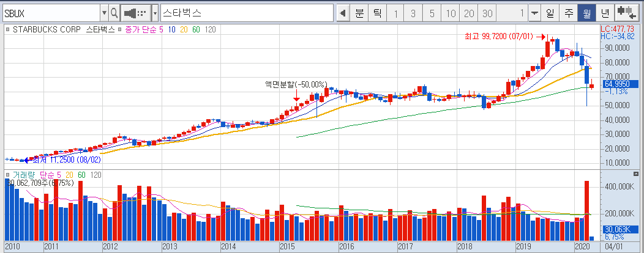Click the left arrow before 분 button
644x253 pixels.
(x=343, y=13)
